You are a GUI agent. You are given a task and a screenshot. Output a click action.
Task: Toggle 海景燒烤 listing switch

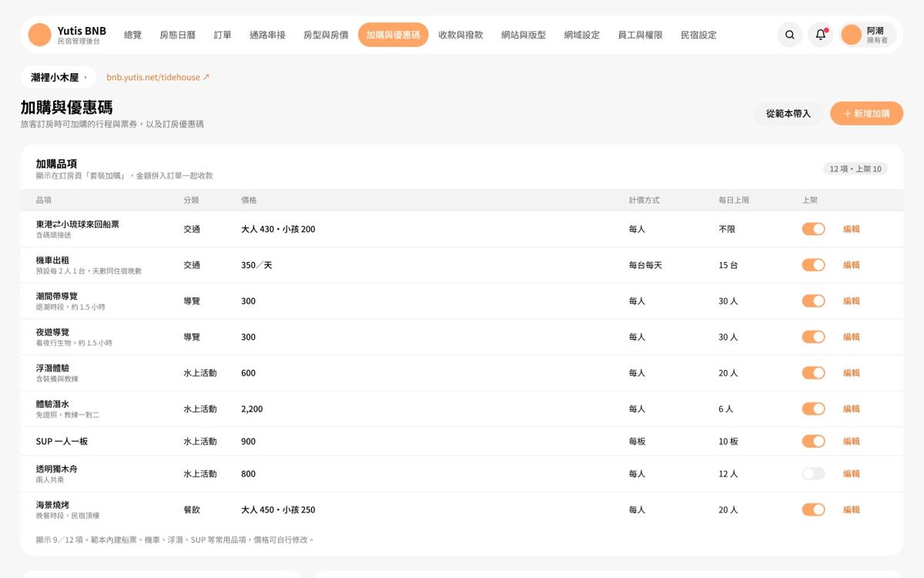[813, 509]
